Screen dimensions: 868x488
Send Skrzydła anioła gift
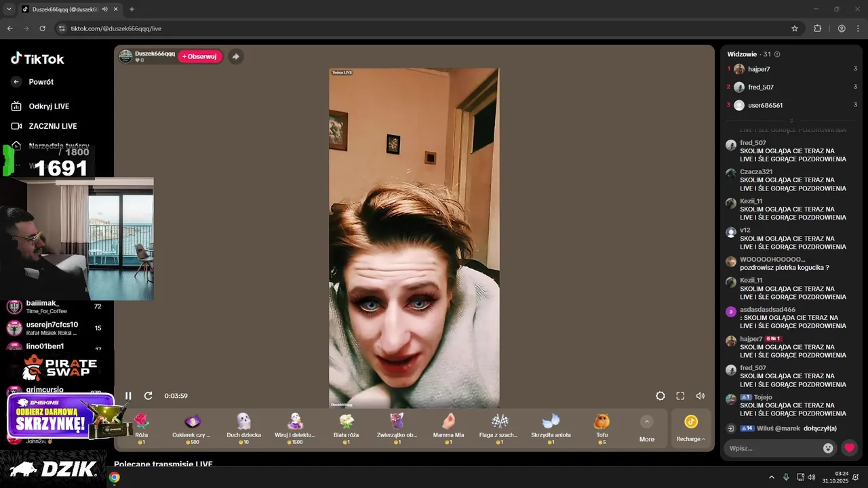coord(551,428)
